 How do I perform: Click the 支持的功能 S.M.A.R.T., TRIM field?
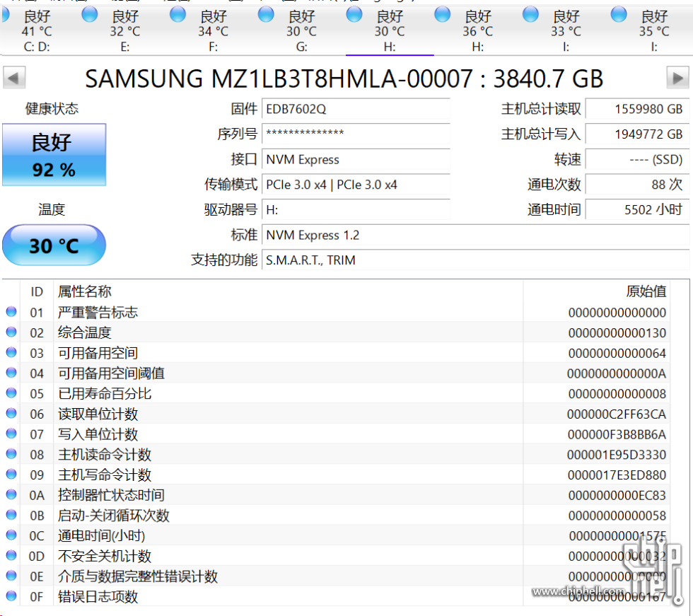(x=475, y=260)
